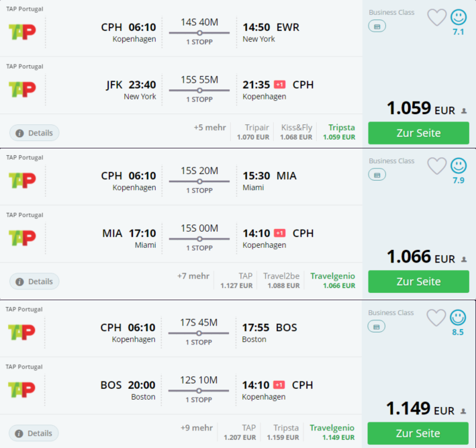Click the TAP logo of the CPH–EWR flight
The width and height of the screenshot is (476, 448).
[x=22, y=32]
